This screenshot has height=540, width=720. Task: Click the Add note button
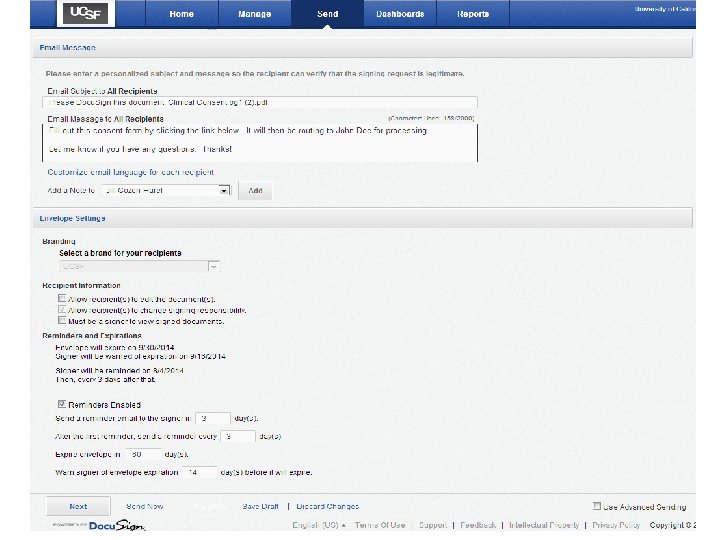(x=255, y=190)
